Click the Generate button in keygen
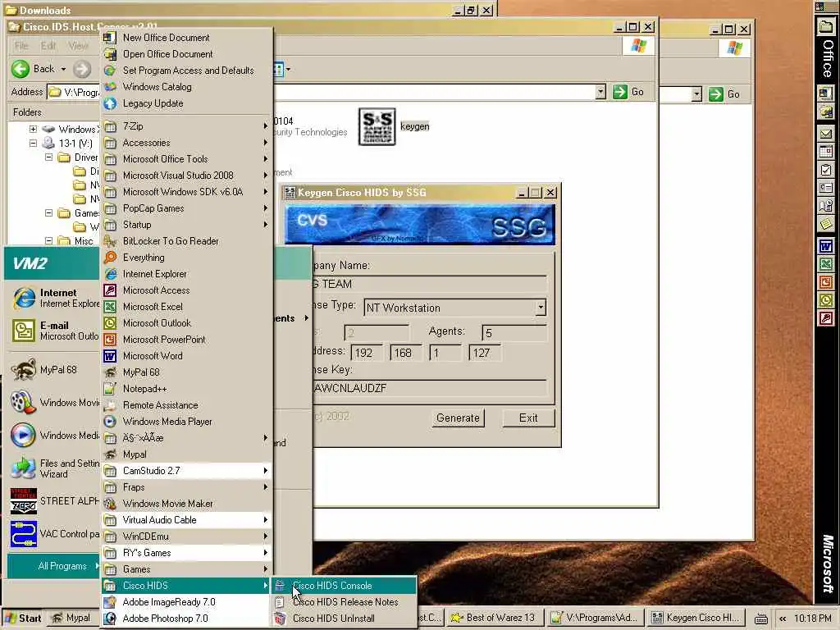 [458, 418]
